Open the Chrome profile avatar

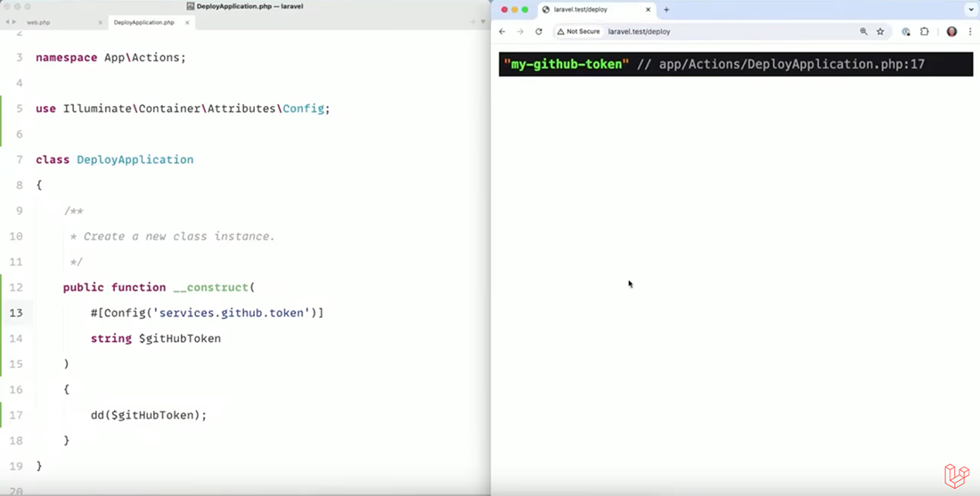tap(951, 31)
